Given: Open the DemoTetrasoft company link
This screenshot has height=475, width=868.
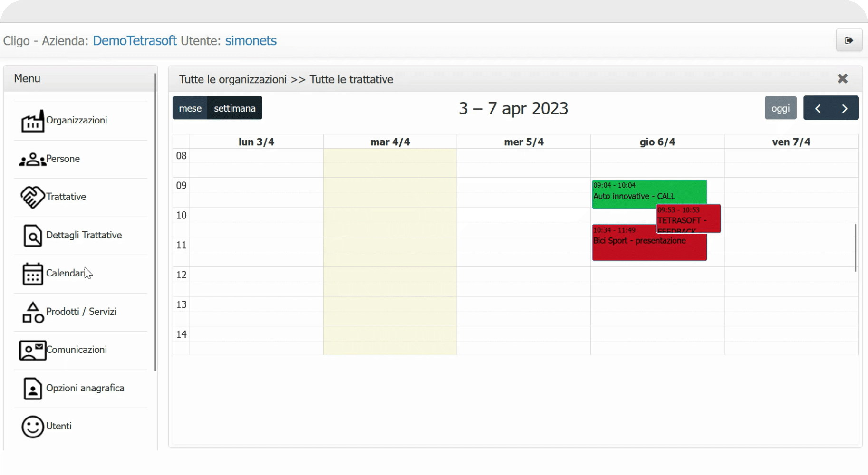Looking at the screenshot, I should 135,41.
